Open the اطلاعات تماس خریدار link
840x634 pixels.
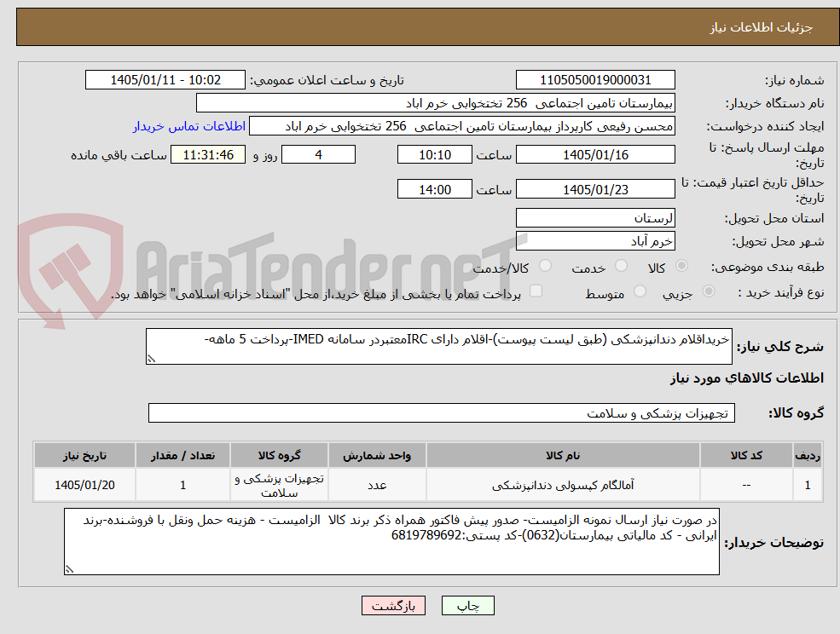[x=189, y=126]
